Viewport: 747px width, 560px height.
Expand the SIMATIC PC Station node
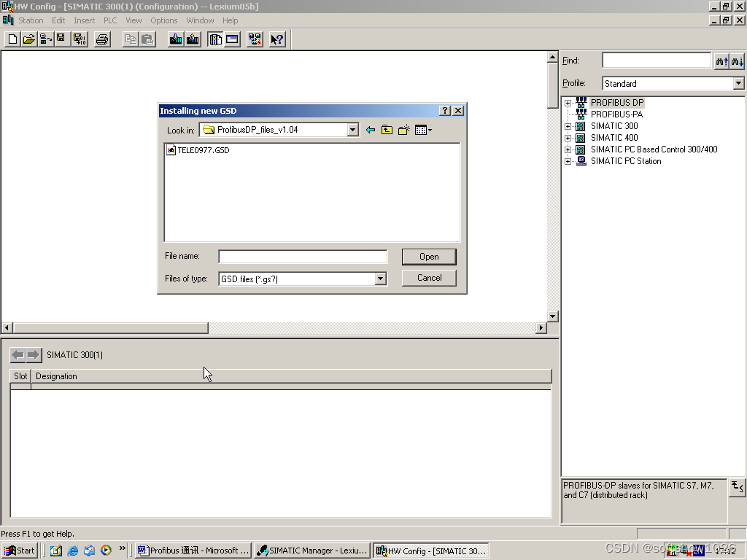click(568, 161)
